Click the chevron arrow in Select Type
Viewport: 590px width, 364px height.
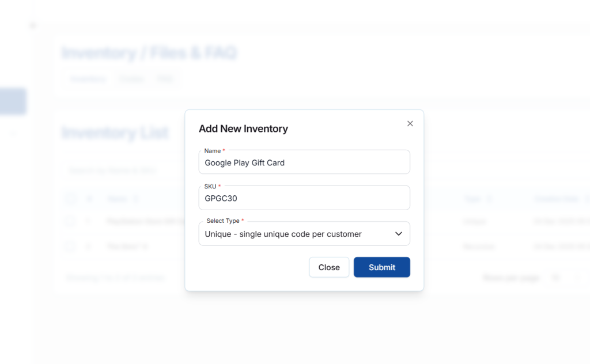click(x=399, y=234)
